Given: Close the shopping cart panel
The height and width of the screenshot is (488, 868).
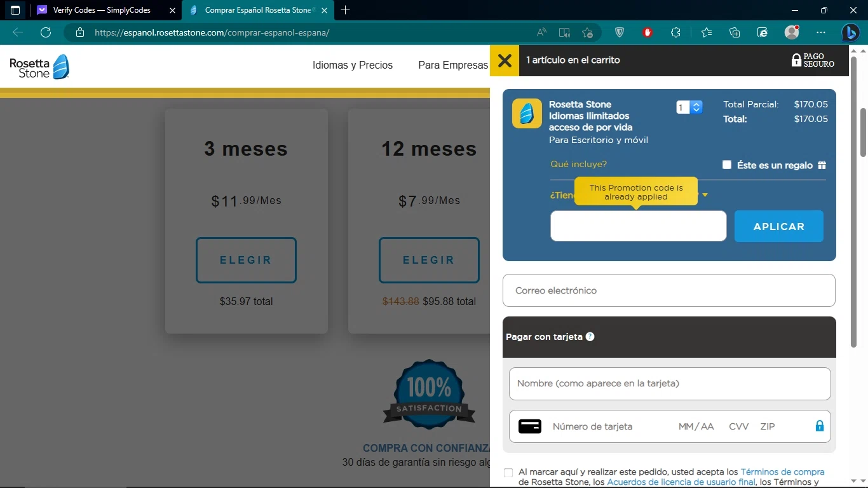Looking at the screenshot, I should [505, 60].
